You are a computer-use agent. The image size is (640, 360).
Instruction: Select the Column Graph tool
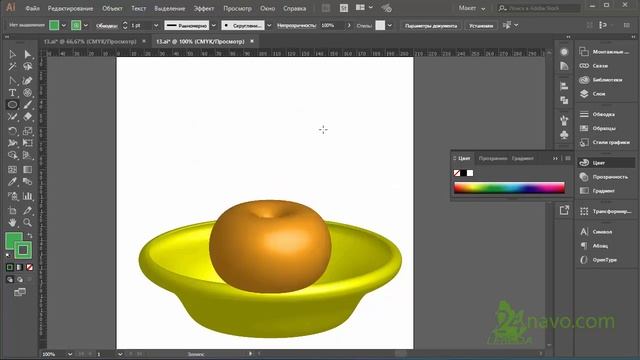click(x=27, y=196)
